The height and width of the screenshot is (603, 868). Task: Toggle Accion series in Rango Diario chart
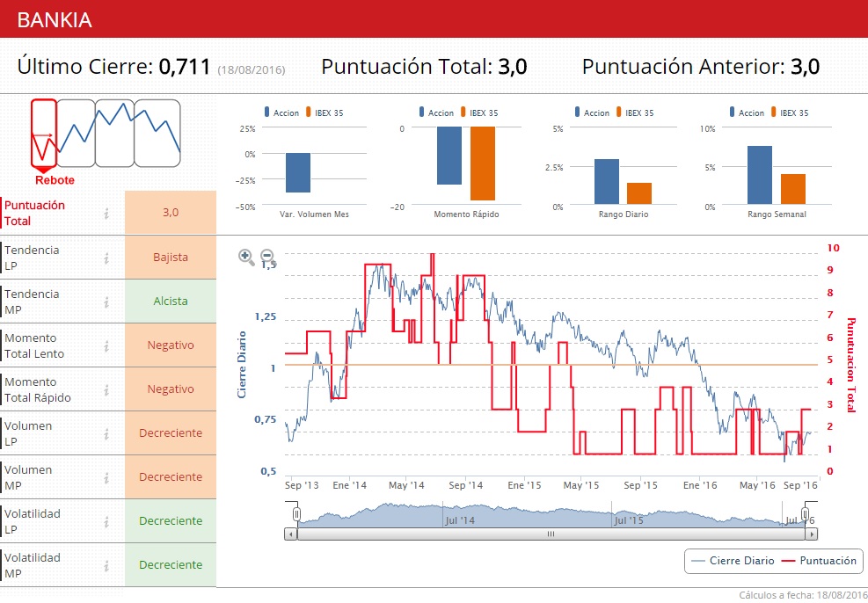tap(593, 113)
